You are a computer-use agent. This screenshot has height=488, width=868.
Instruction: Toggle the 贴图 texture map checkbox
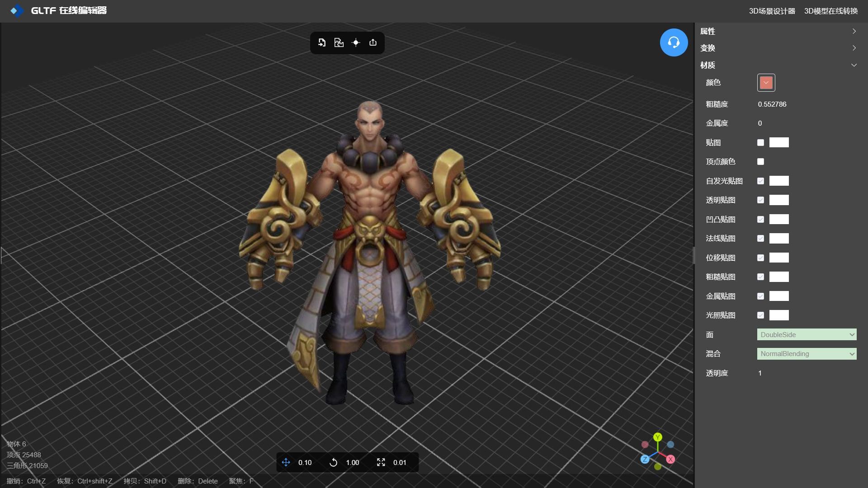click(x=760, y=142)
